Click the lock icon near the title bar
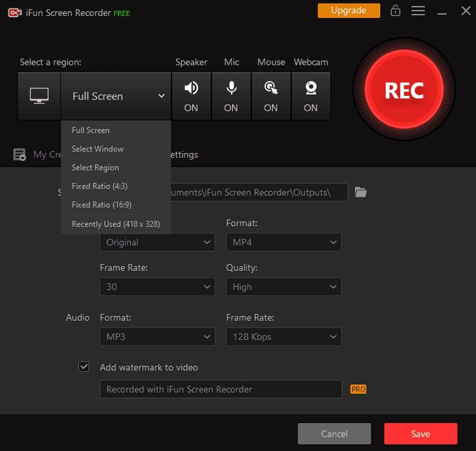The height and width of the screenshot is (451, 476). point(395,10)
